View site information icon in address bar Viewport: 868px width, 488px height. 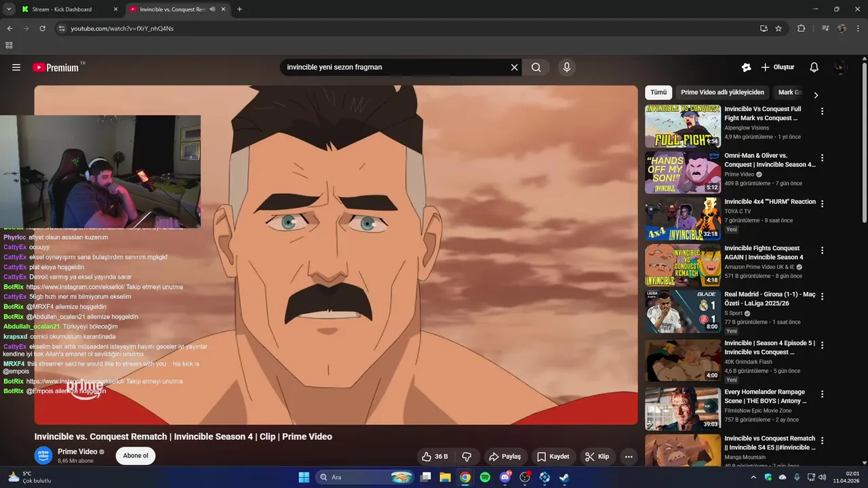[62, 28]
